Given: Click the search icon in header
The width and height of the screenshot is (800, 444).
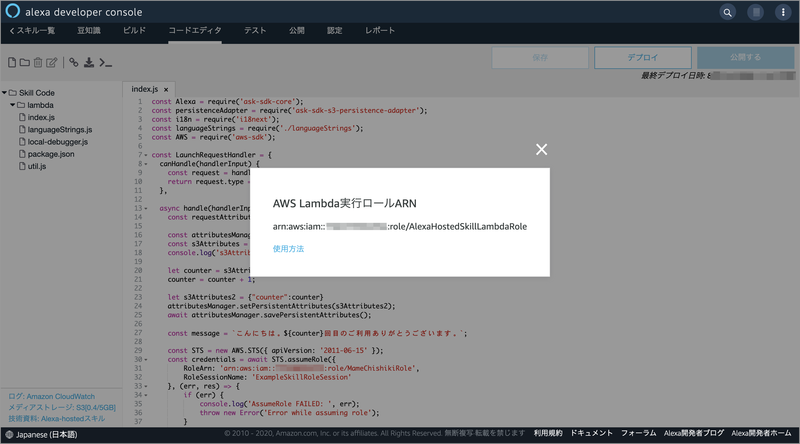Looking at the screenshot, I should (x=728, y=12).
